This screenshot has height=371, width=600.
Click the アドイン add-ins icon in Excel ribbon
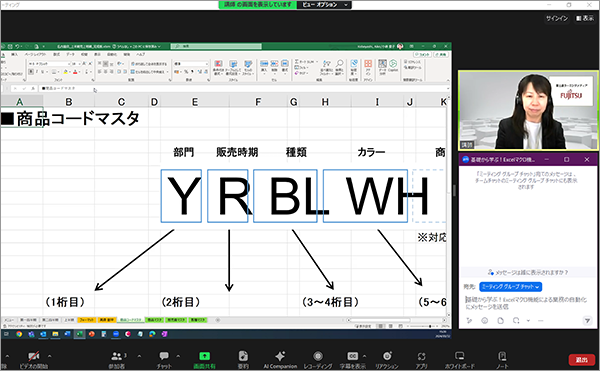pos(368,64)
